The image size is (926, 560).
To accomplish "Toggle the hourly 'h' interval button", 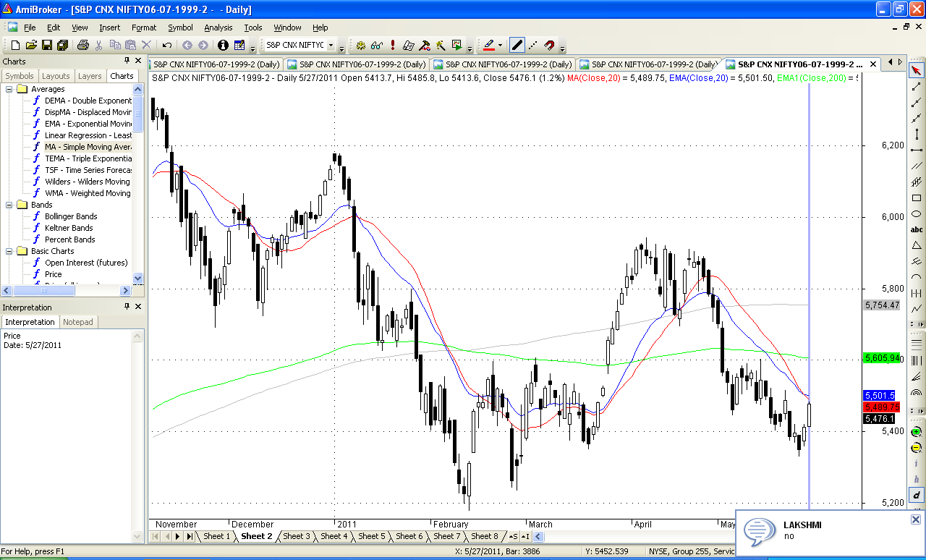I will tap(917, 480).
